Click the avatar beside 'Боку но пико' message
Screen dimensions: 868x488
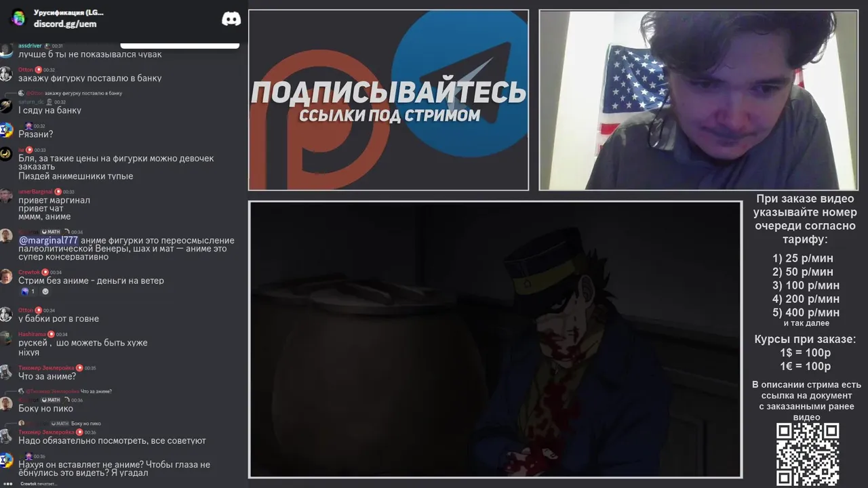[6, 404]
